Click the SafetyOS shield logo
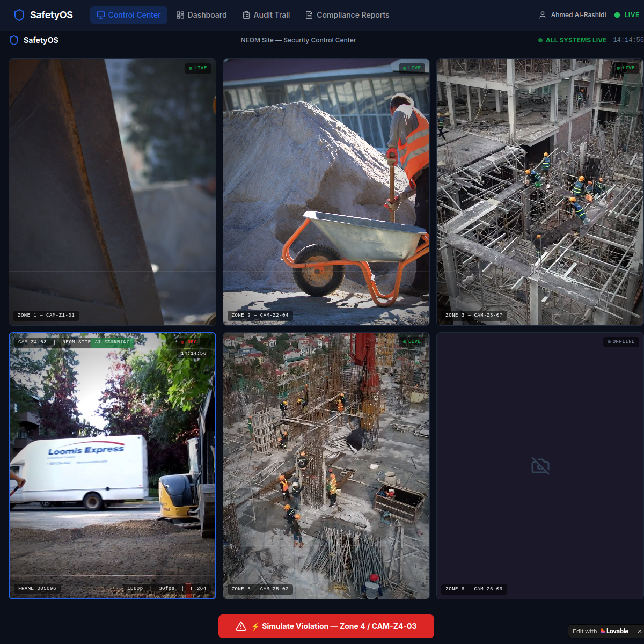644x644 pixels. tap(19, 15)
